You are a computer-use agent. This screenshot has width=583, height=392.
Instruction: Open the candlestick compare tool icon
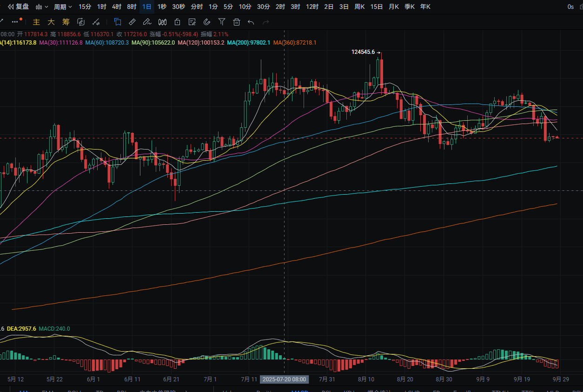click(x=162, y=22)
